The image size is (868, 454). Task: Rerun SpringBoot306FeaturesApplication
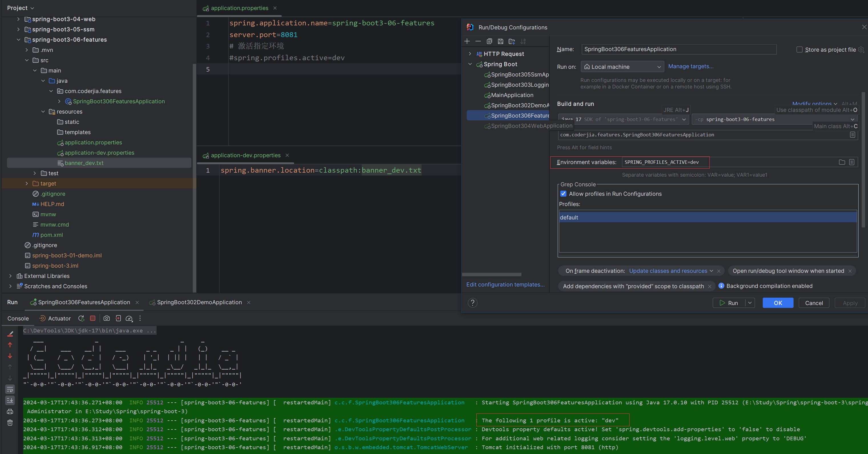(x=81, y=318)
